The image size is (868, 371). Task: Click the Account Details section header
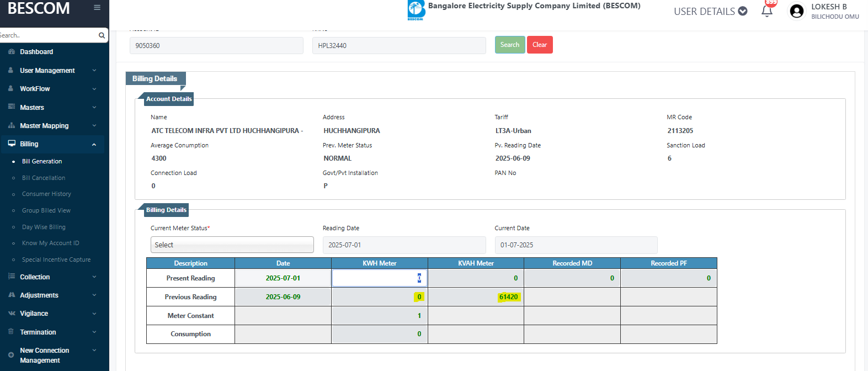[x=169, y=99]
